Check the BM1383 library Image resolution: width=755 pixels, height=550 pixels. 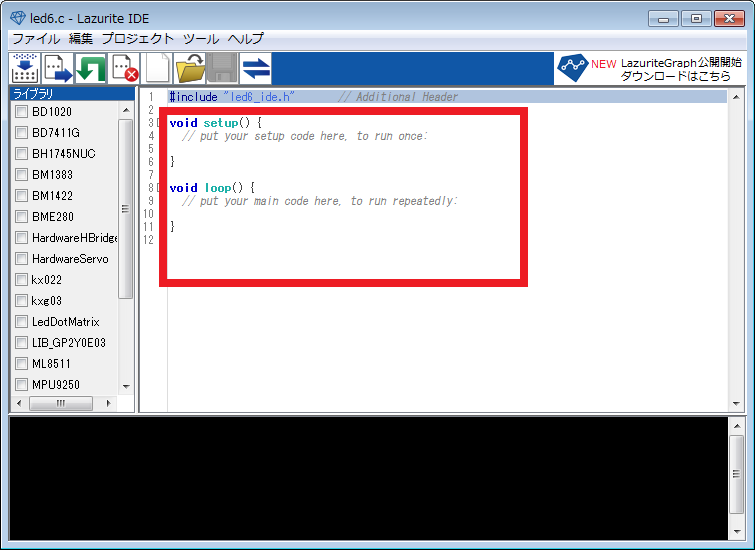pyautogui.click(x=21, y=175)
